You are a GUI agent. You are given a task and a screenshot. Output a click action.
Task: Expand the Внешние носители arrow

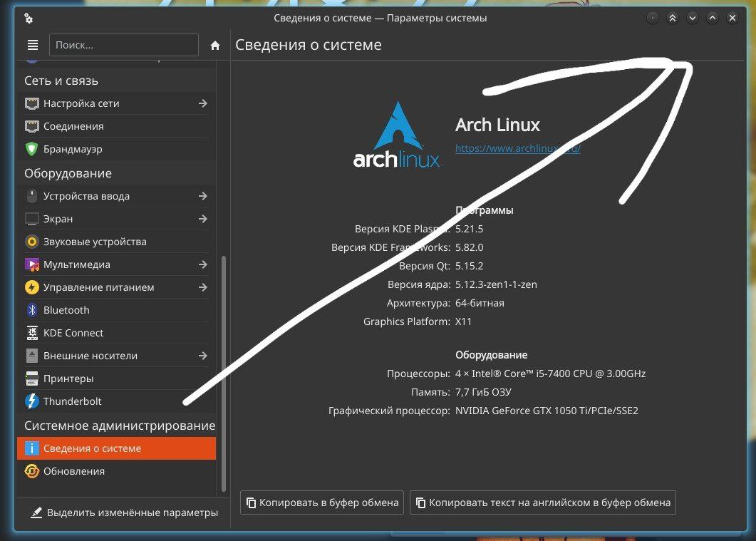203,356
